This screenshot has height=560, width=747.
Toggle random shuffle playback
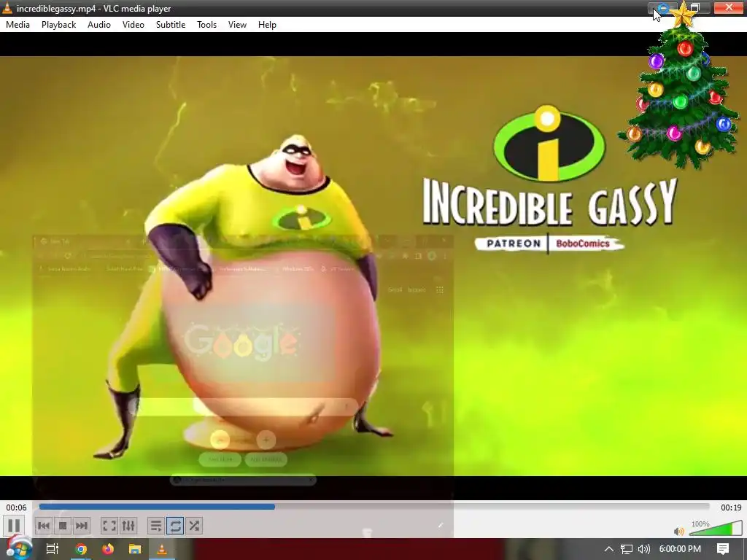coord(194,526)
